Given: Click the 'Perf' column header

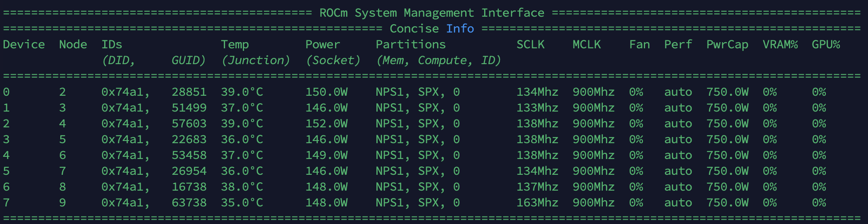Looking at the screenshot, I should point(678,44).
